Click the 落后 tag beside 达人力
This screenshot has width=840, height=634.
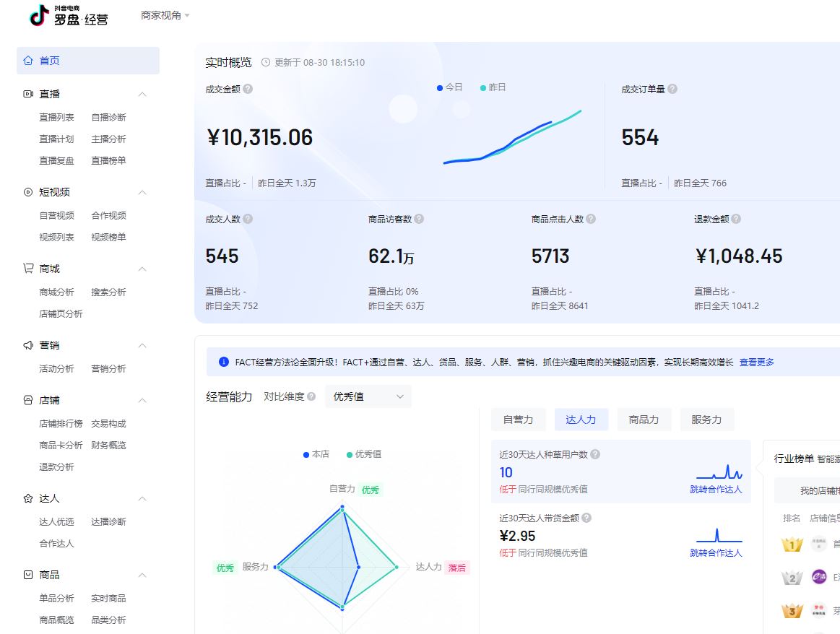[x=457, y=568]
